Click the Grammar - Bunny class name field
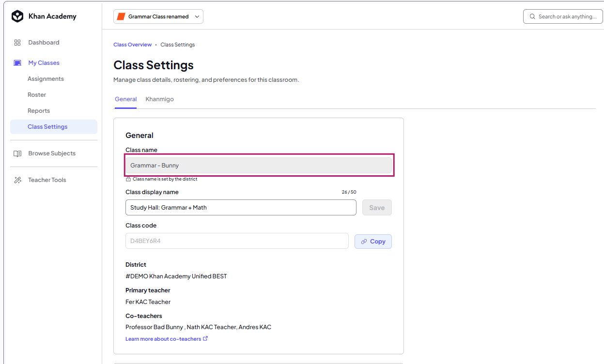The image size is (604, 364). pos(259,166)
